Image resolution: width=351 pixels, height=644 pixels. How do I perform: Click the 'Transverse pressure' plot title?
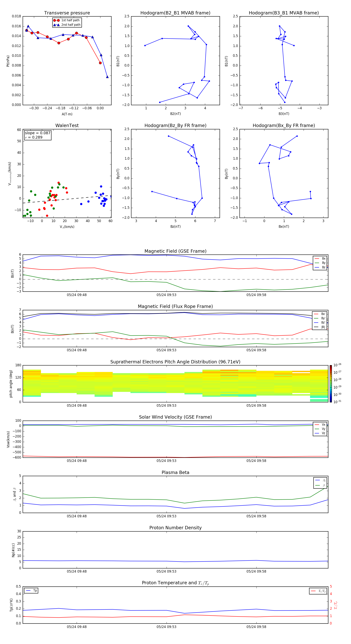point(67,13)
